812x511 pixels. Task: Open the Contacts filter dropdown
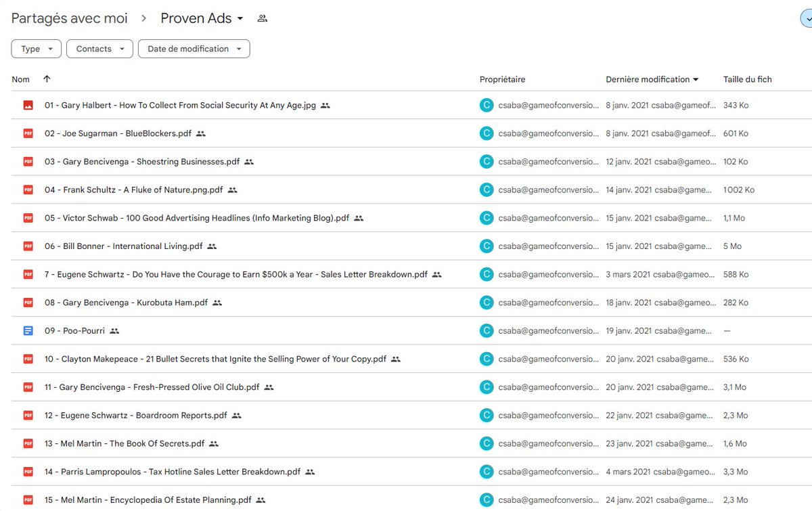[100, 49]
